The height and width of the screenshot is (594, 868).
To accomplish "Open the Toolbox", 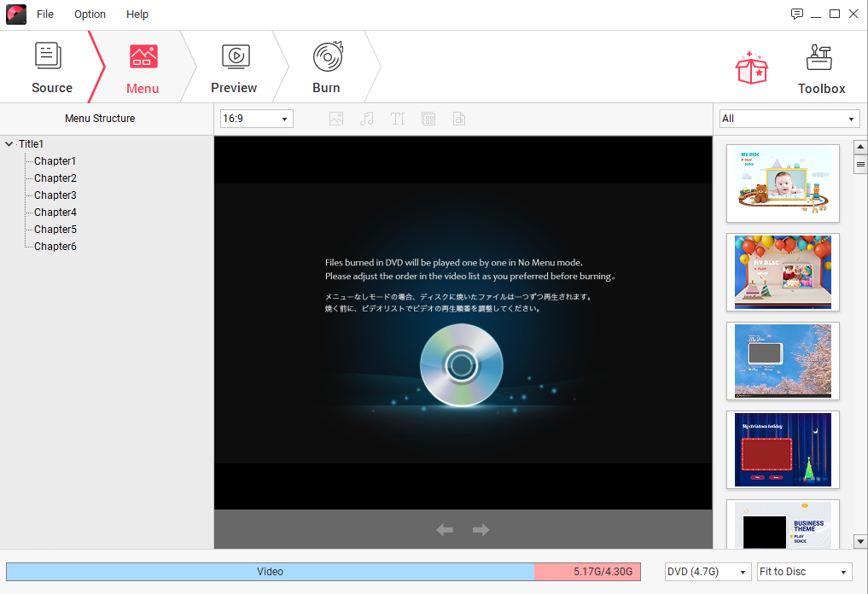I will point(821,69).
